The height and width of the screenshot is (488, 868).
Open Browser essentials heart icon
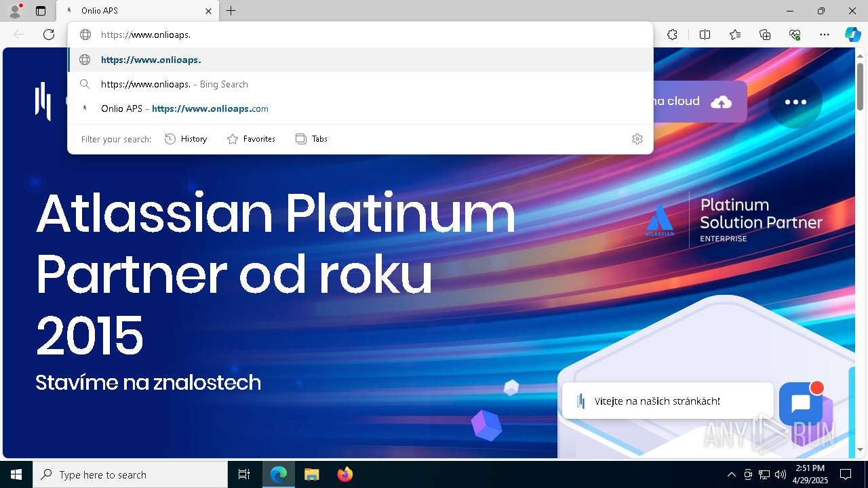click(x=795, y=35)
